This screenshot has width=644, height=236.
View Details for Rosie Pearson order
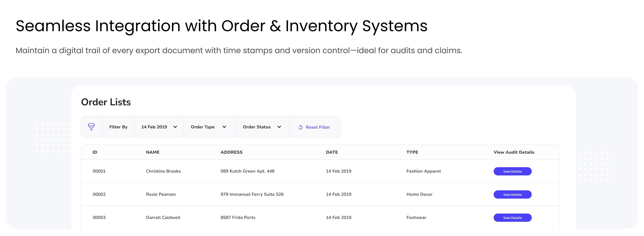point(512,195)
